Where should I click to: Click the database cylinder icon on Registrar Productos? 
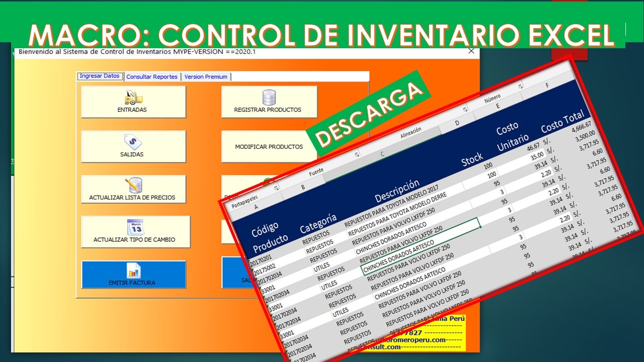pyautogui.click(x=269, y=97)
